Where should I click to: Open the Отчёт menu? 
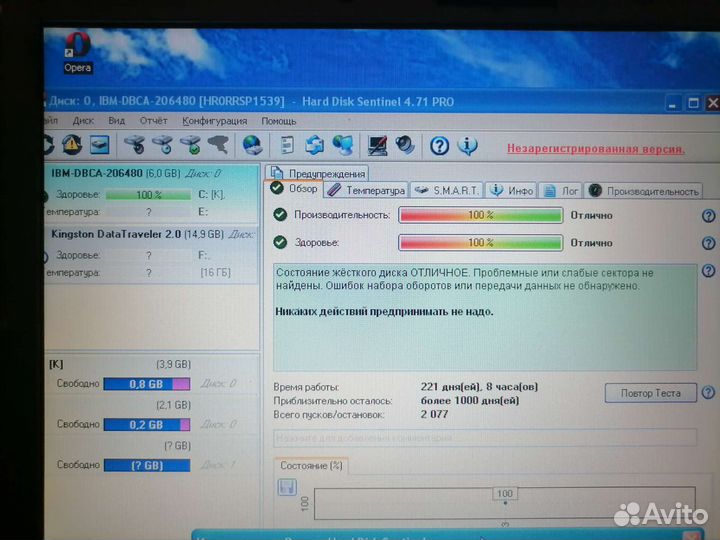(x=153, y=121)
